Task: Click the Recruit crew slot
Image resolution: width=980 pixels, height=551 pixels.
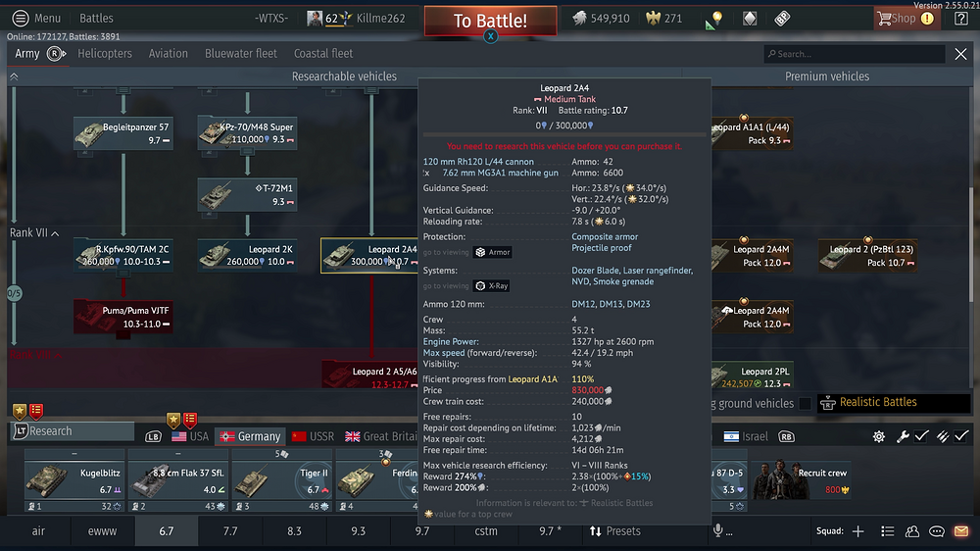Action: point(802,480)
